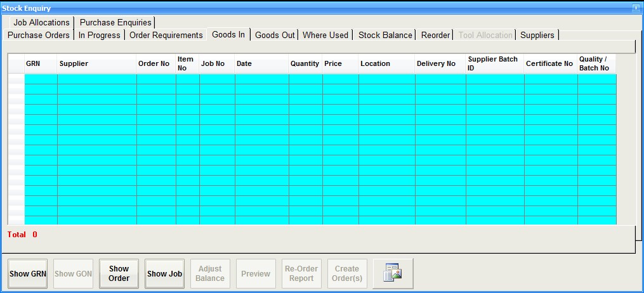Open the Suppliers tab
Viewport: 644px width, 293px height.
537,35
